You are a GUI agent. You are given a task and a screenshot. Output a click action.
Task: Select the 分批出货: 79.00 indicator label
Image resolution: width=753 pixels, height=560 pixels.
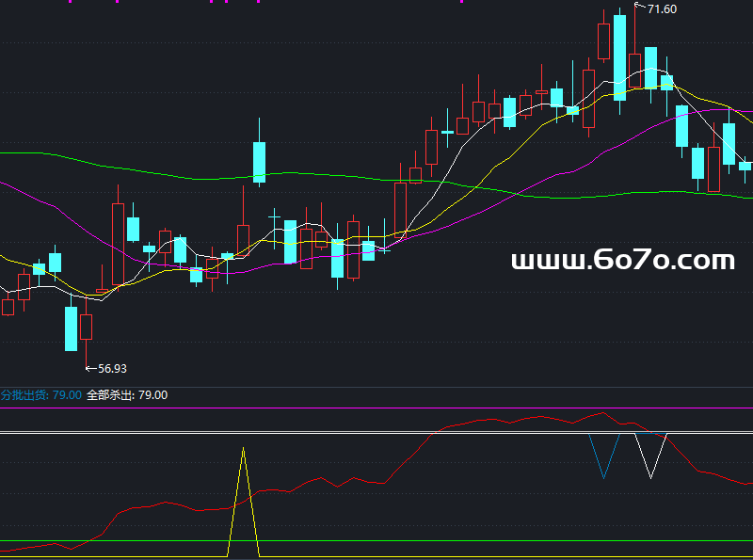coord(41,395)
